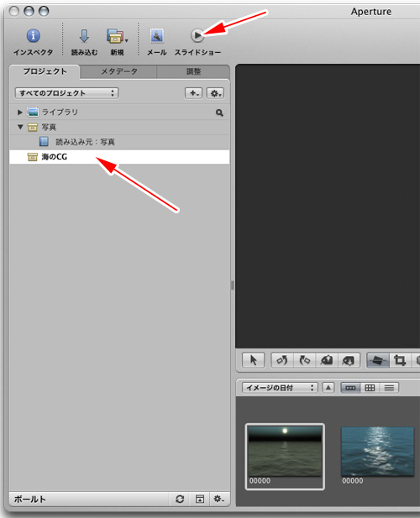
Task: Open the New (新規) toolbar menu
Action: [x=117, y=36]
